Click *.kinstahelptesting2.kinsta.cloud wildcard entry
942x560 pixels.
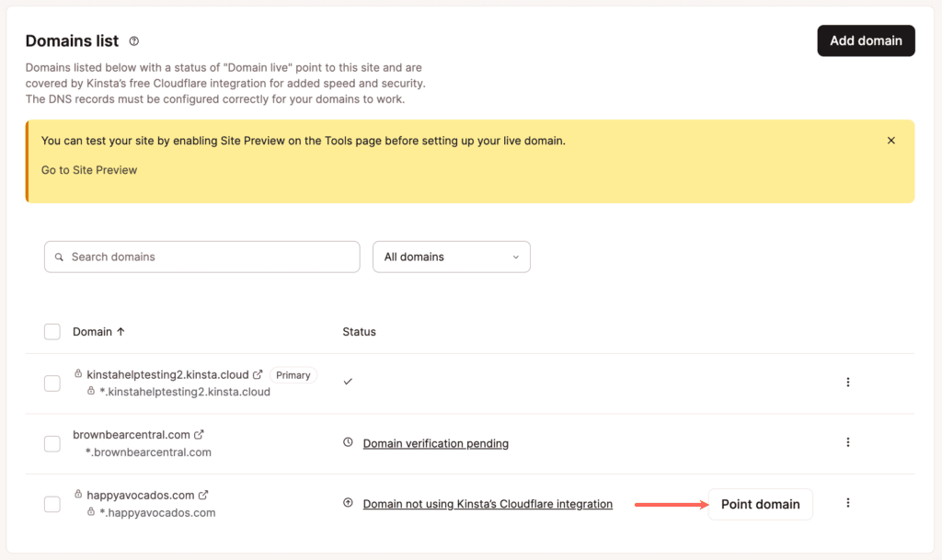[184, 392]
